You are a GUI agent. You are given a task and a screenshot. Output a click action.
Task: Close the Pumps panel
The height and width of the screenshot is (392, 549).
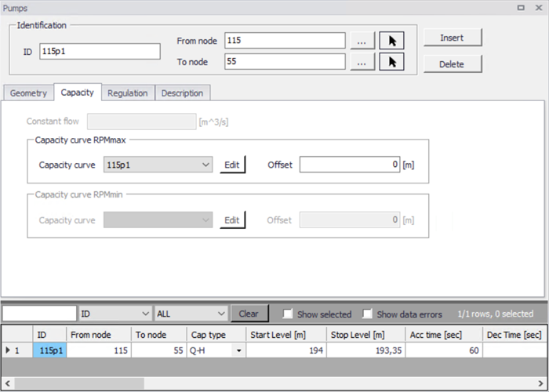click(x=539, y=8)
